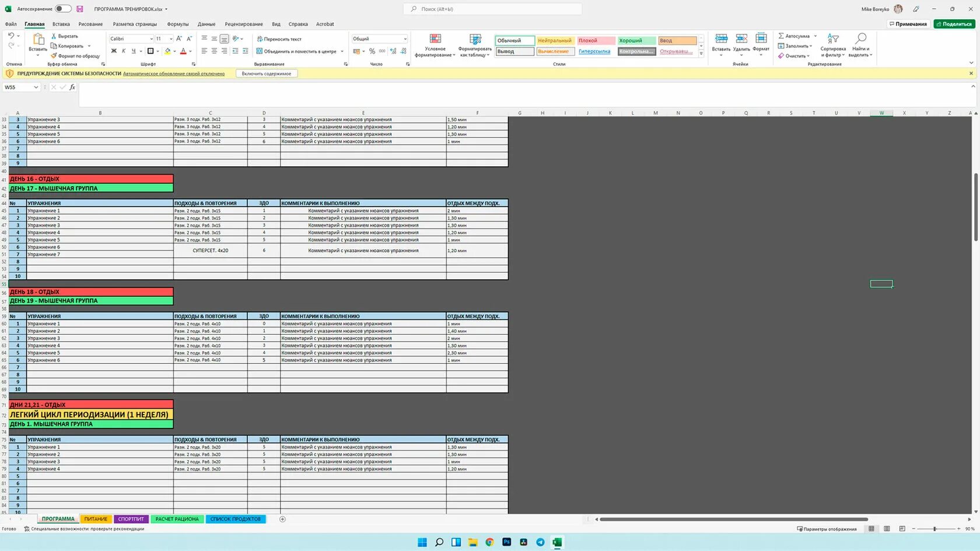Open Conditional Formatting (Условное форматирование)

[x=435, y=45]
